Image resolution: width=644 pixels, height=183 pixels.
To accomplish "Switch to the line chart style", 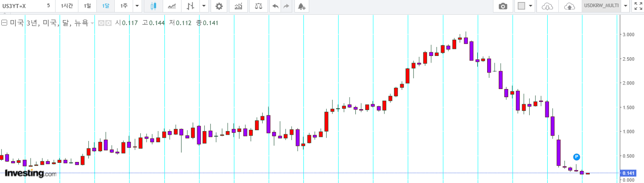I will point(172,6).
